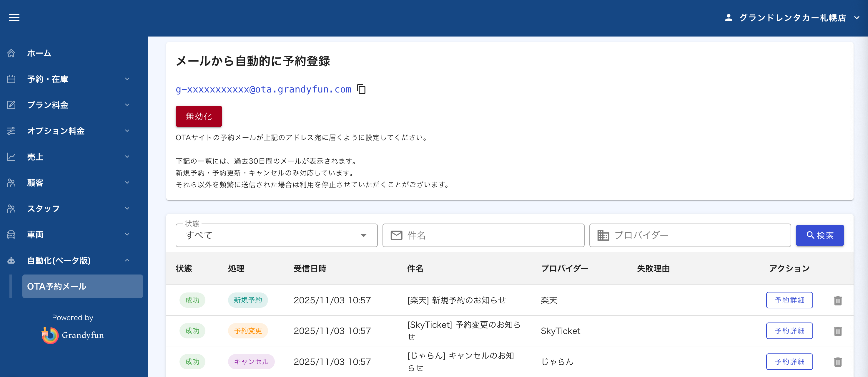
Task: Select the pencil icon beside プラン料金
Action: point(11,105)
